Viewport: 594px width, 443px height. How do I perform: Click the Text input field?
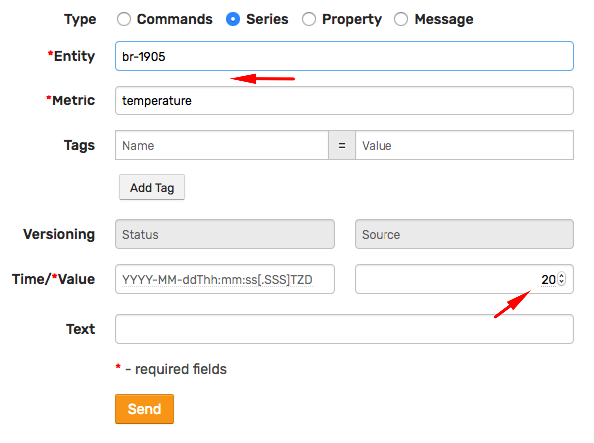pos(344,329)
